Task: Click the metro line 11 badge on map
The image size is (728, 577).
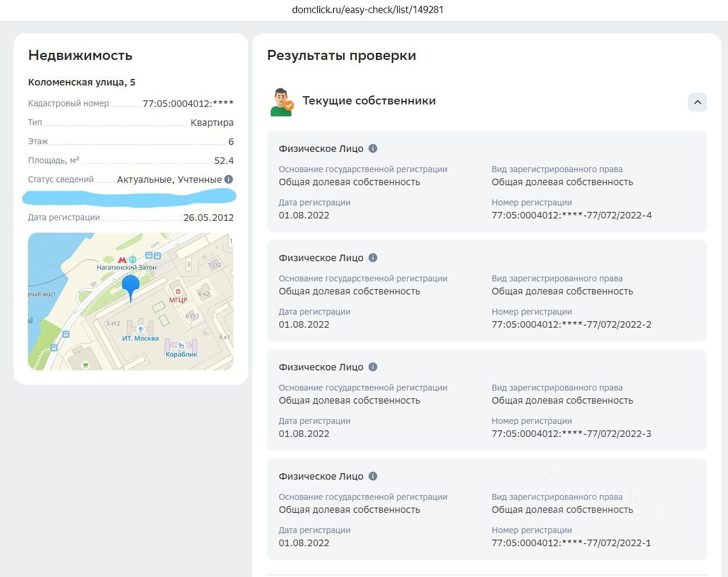Action: coord(132,259)
